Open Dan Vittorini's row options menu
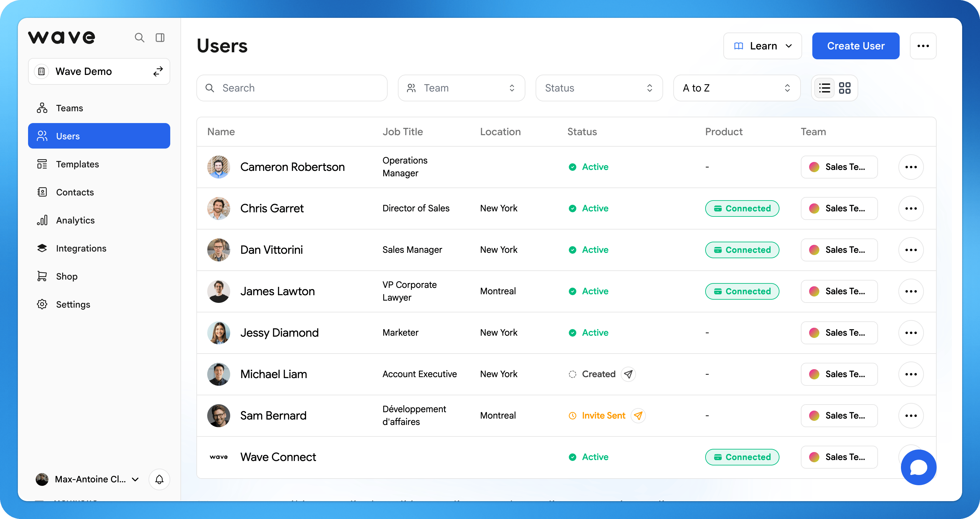 911,250
